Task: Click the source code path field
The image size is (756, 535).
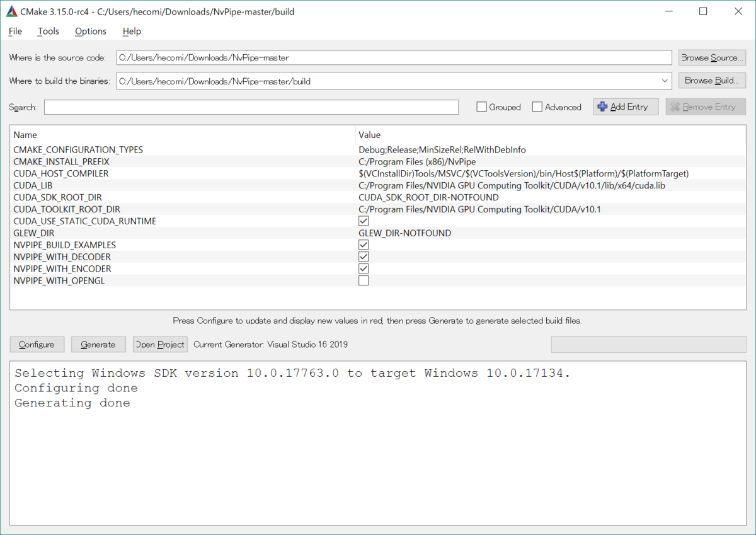Action: (394, 57)
